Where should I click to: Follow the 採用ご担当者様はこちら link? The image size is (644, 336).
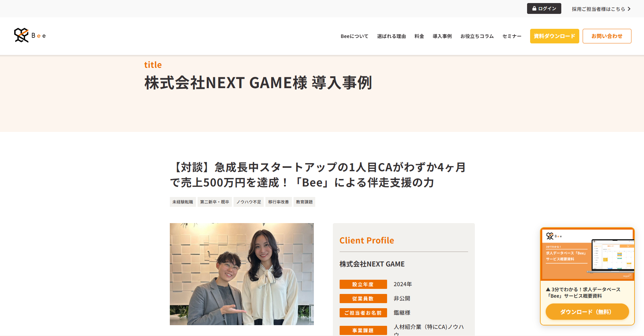coord(598,9)
